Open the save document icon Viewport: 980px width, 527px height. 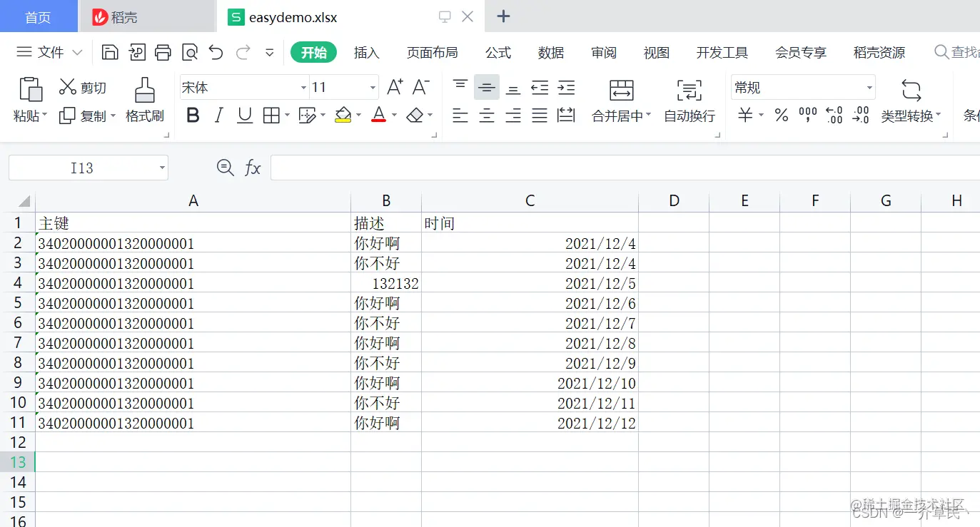pos(111,52)
